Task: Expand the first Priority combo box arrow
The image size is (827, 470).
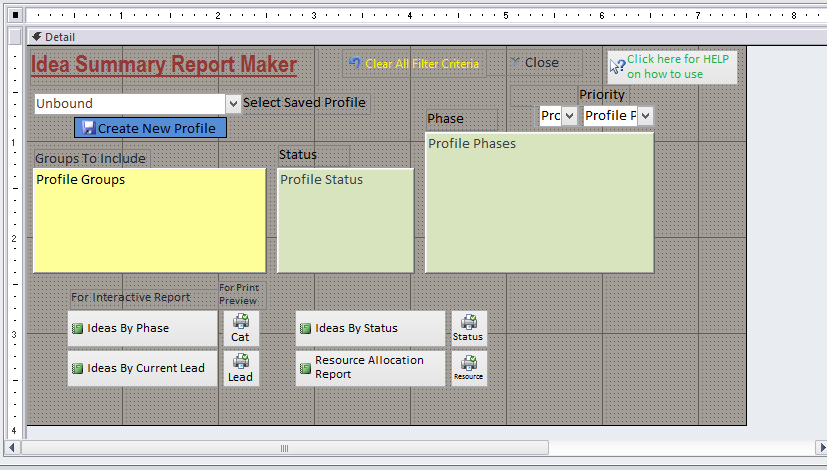Action: pos(569,116)
